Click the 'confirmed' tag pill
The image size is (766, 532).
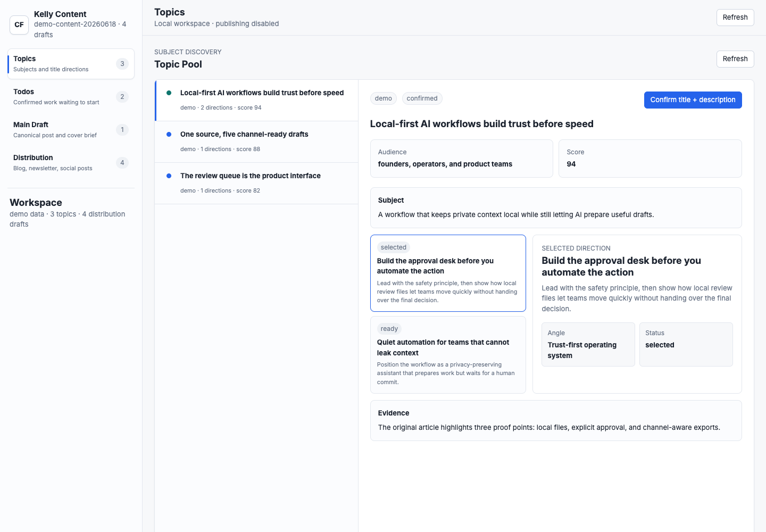click(422, 98)
